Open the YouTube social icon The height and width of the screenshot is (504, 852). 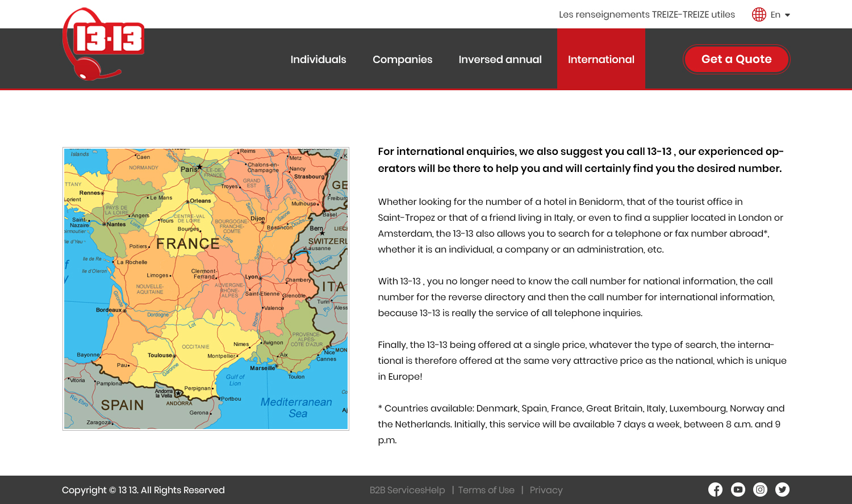click(738, 489)
